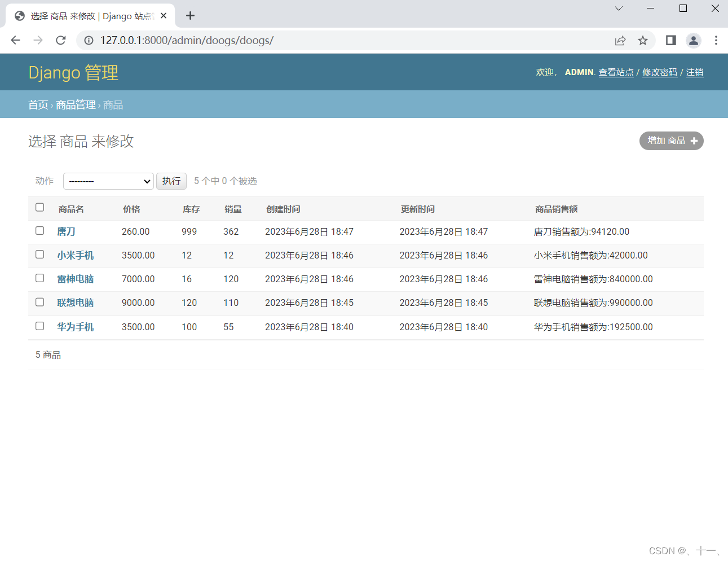The image size is (728, 561).
Task: Sort by 创建时间 column header
Action: tap(283, 209)
